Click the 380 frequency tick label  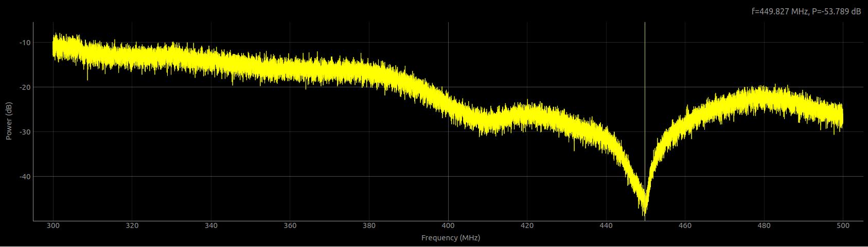pos(369,226)
